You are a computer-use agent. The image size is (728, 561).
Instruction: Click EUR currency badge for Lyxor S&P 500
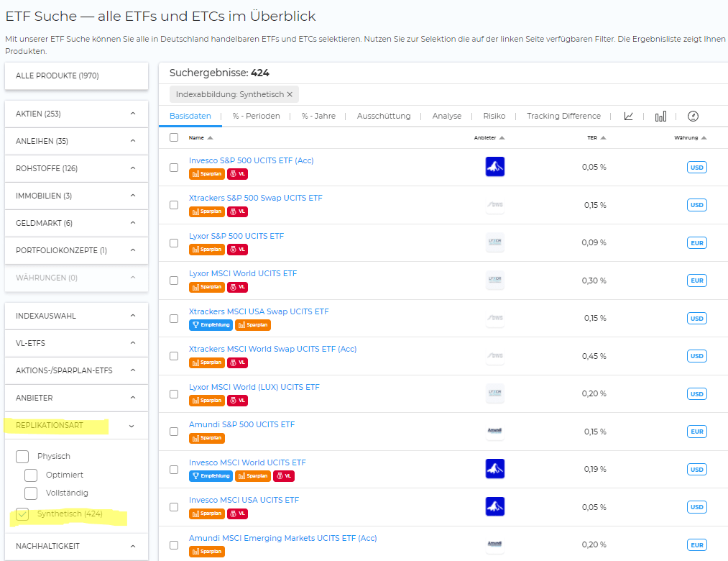697,242
